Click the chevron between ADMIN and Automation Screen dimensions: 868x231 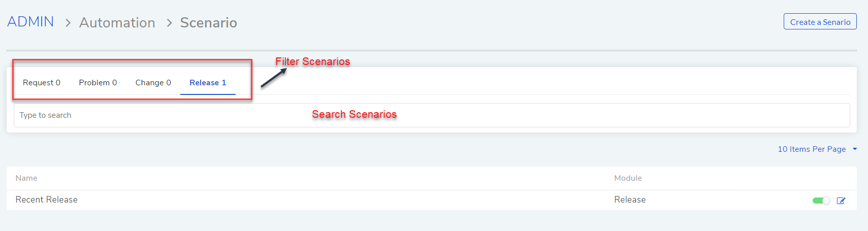pyautogui.click(x=68, y=23)
